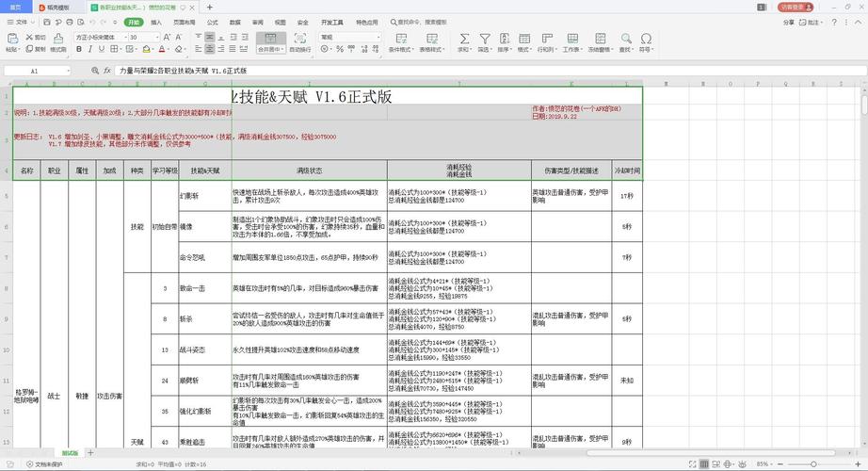868x471 pixels.
Task: Click the Cut (剪切) scissors button
Action: tap(36, 37)
